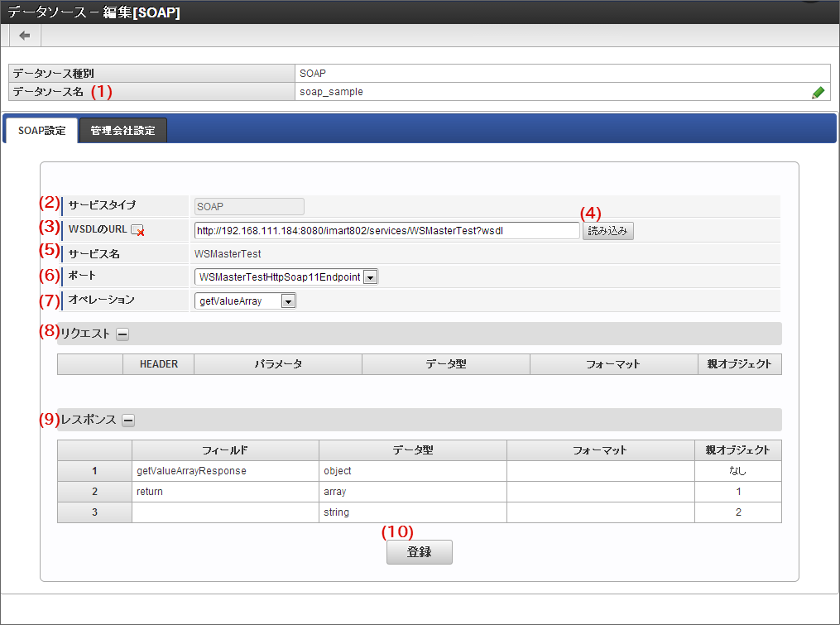Screen dimensions: 840x625
Task: Click the soap_sample data source name
Action: click(x=331, y=93)
